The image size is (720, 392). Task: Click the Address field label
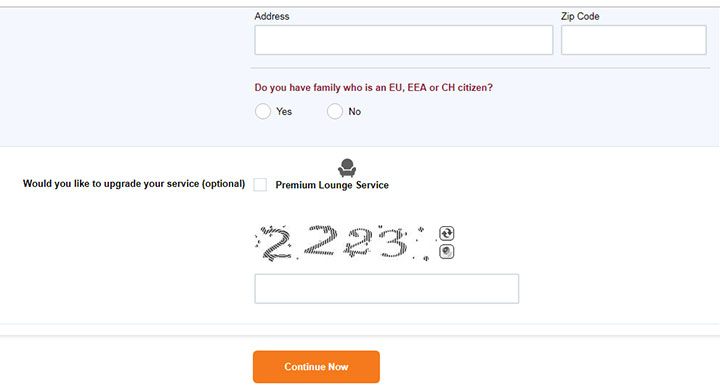point(272,16)
